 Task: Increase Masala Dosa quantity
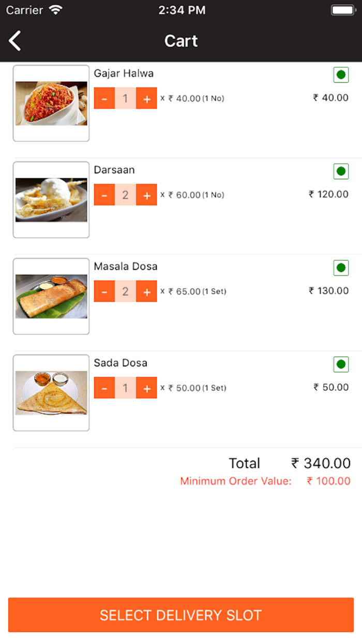click(146, 291)
